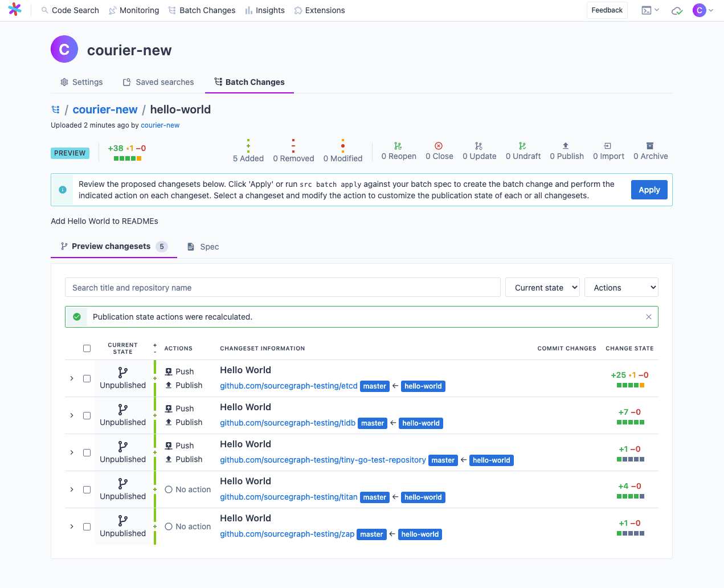Switch to the Settings tab

[81, 82]
